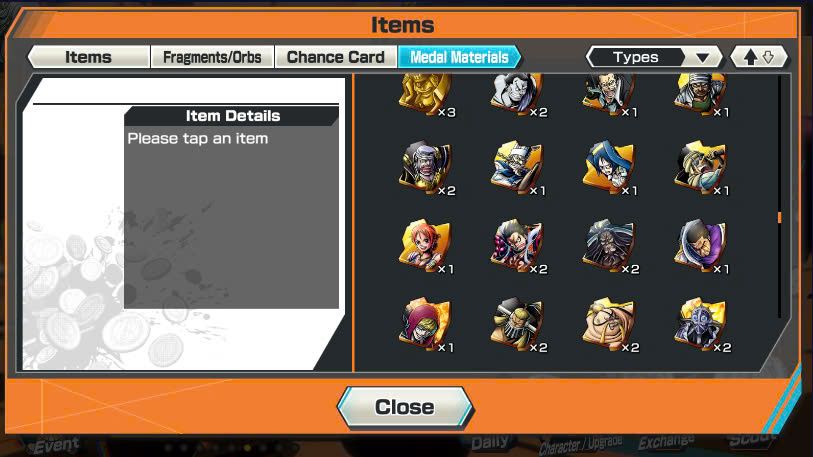Select the purple-faced hooded medal x2
813x457 pixels.
(426, 168)
